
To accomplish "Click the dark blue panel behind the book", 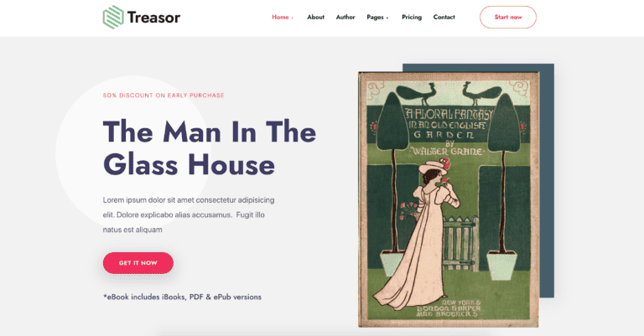I will (547, 180).
